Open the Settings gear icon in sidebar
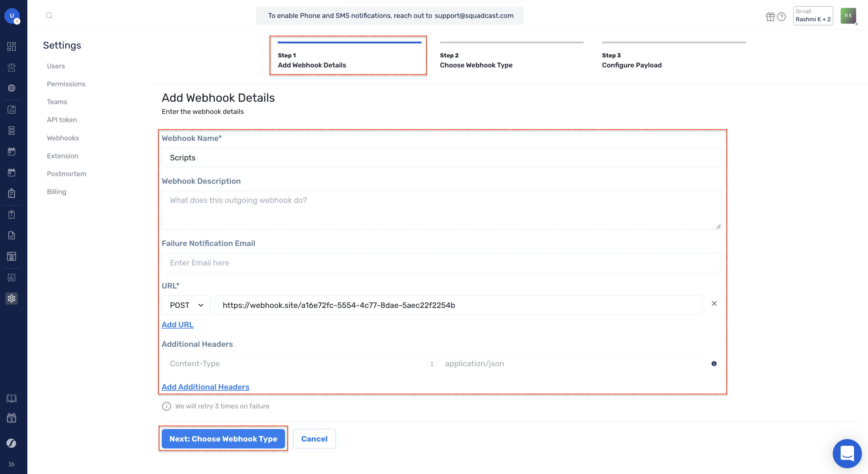This screenshot has width=868, height=474. coord(12,298)
